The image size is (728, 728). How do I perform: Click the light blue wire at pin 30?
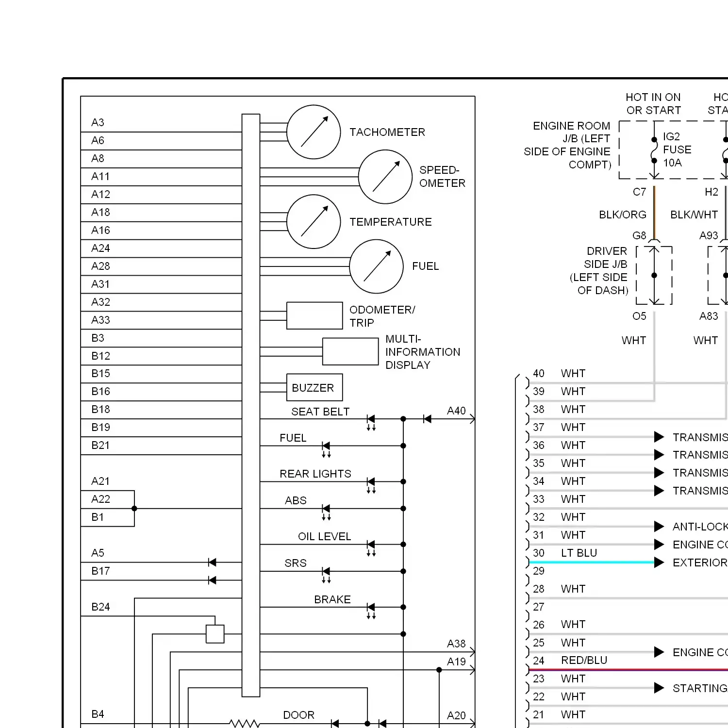(591, 563)
